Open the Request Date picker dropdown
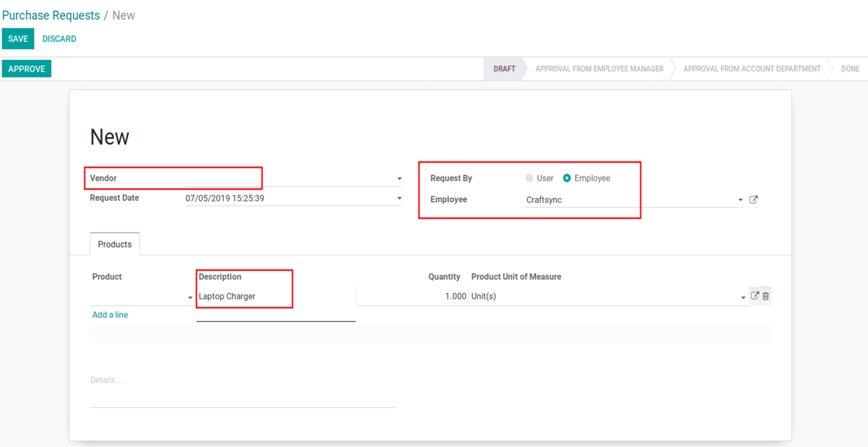Screen dimensions: 868x447 pyautogui.click(x=399, y=198)
